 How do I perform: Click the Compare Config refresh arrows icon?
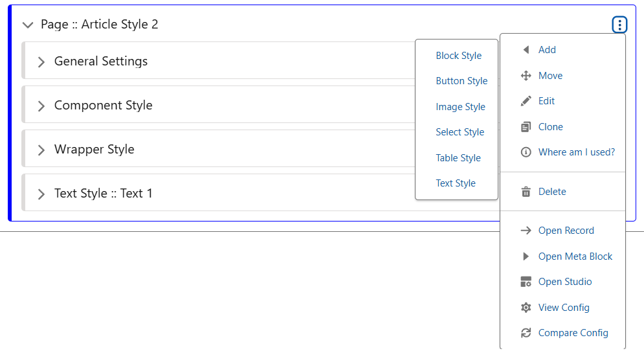pos(526,333)
